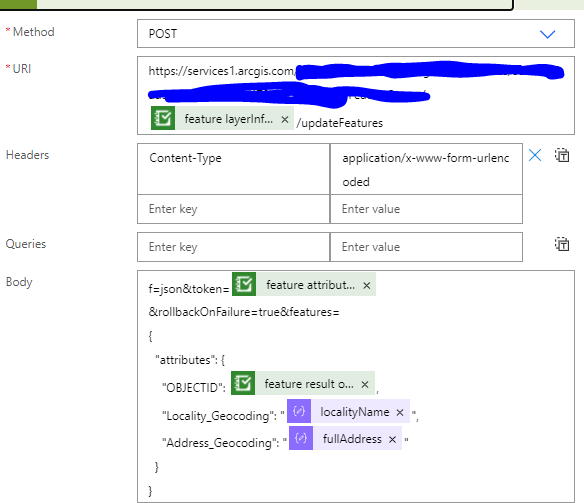Click the empty Headers Enter value field
584x503 pixels.
(x=426, y=209)
